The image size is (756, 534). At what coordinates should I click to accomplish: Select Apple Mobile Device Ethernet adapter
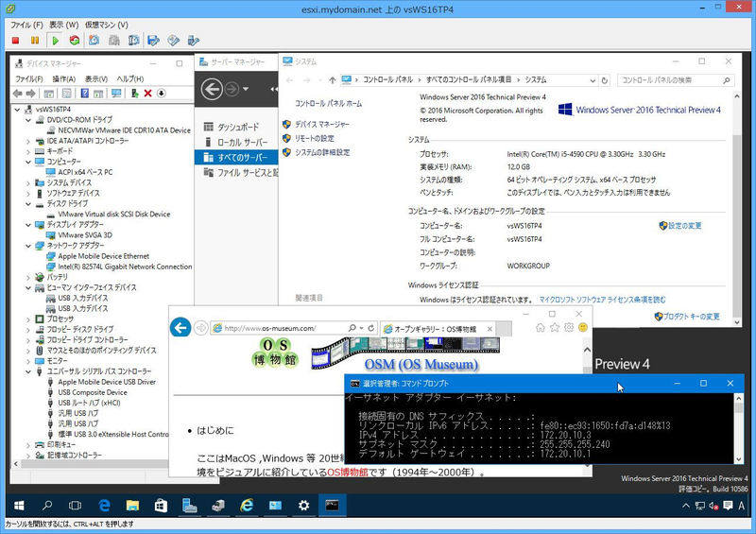pyautogui.click(x=103, y=256)
